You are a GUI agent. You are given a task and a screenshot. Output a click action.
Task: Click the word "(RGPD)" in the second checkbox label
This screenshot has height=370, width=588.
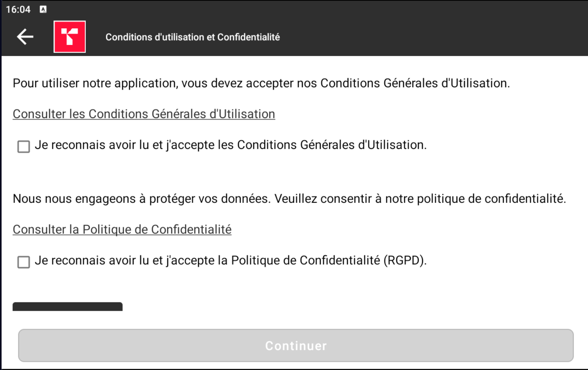(x=405, y=261)
